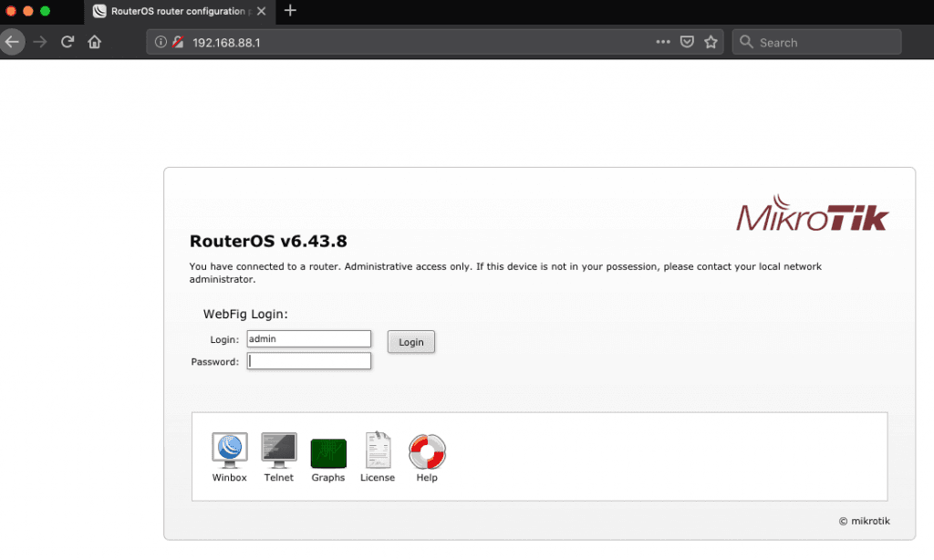Viewport: 934px width, 560px height.
Task: Open a new browser tab
Action: click(x=290, y=11)
